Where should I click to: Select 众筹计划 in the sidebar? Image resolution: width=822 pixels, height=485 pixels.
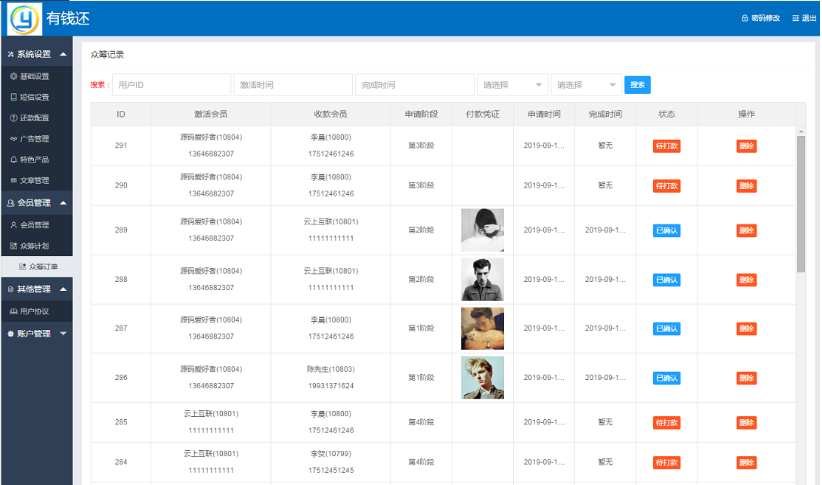pos(37,246)
